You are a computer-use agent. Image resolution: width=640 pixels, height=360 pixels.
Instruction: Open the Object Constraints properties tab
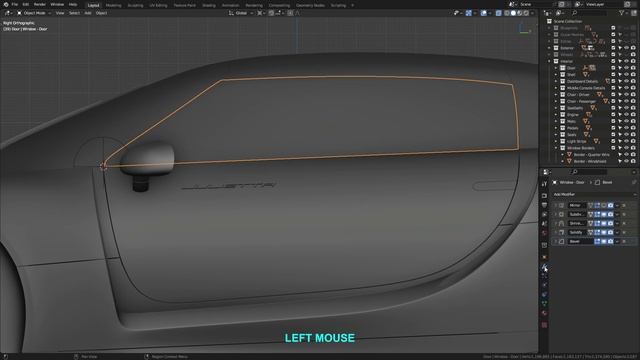(x=544, y=294)
